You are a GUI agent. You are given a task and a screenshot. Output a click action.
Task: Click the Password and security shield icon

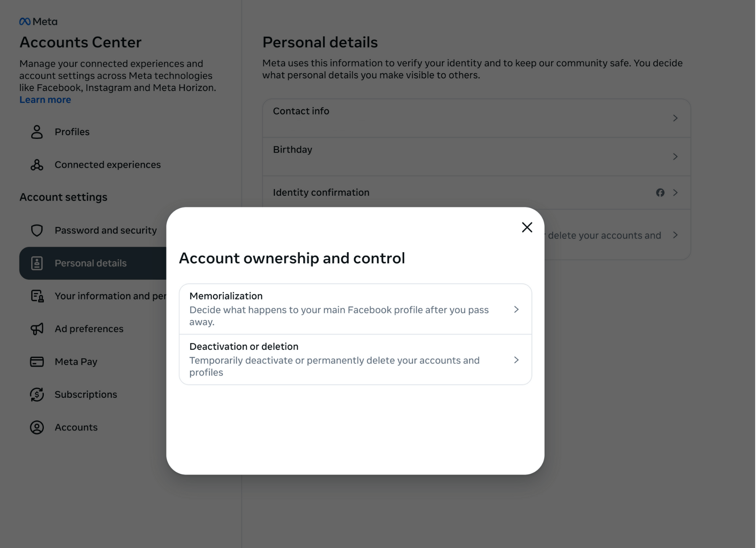click(37, 231)
